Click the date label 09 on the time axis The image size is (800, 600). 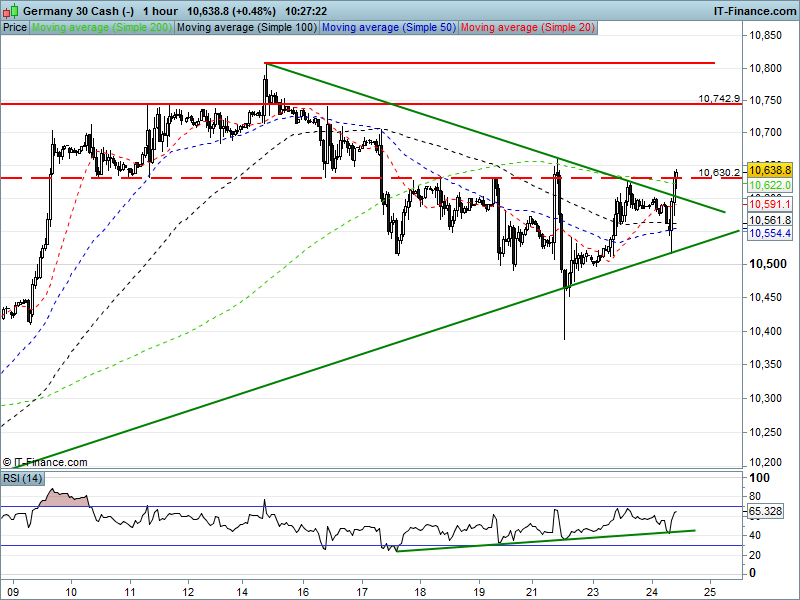(x=12, y=592)
